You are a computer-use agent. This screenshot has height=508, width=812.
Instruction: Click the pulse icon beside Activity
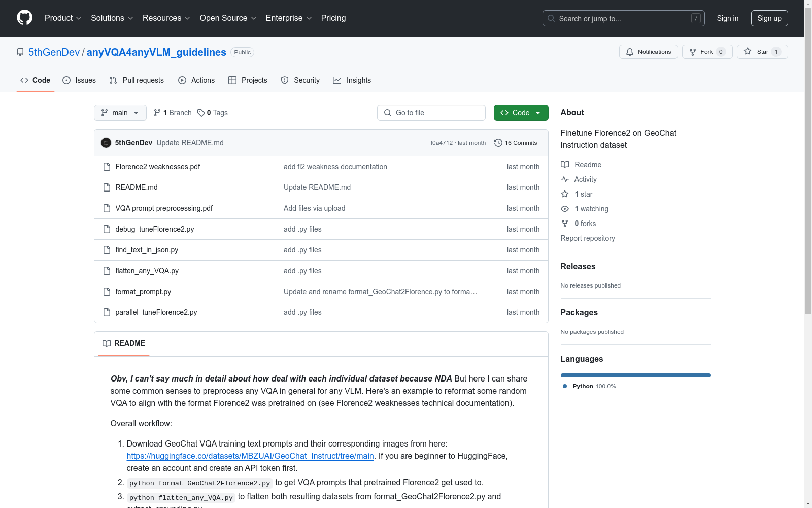tap(565, 179)
